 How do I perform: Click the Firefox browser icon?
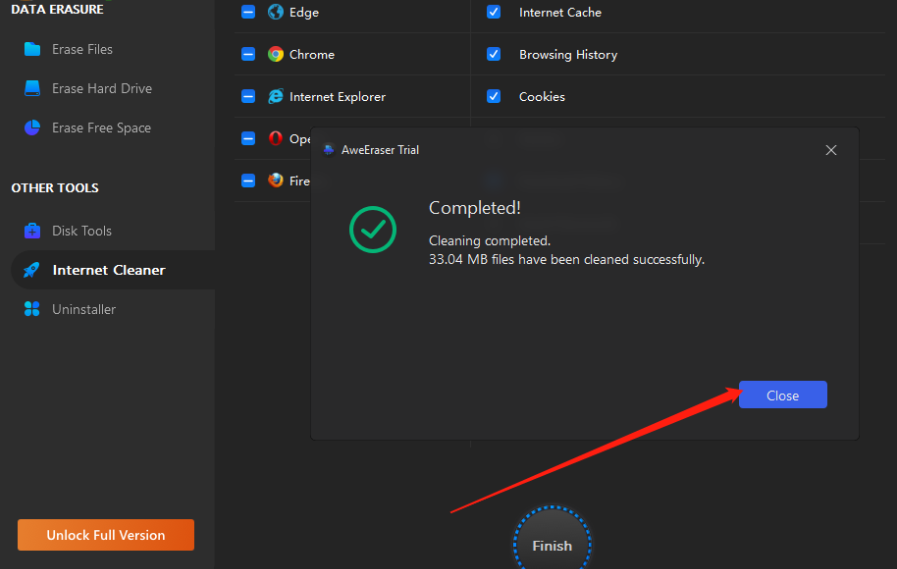tap(276, 180)
